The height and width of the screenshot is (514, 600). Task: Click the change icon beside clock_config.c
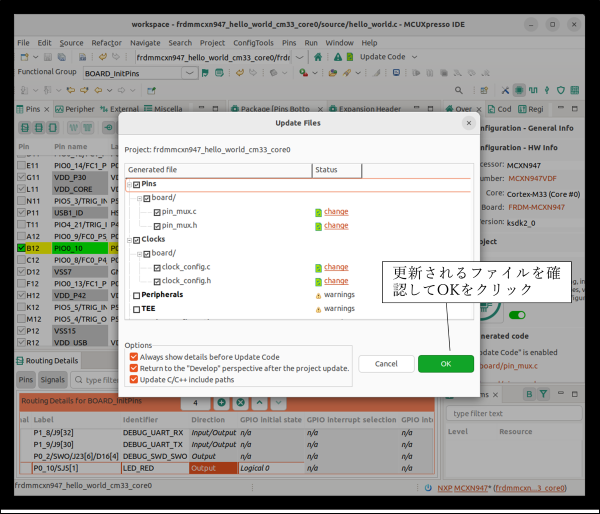point(318,267)
